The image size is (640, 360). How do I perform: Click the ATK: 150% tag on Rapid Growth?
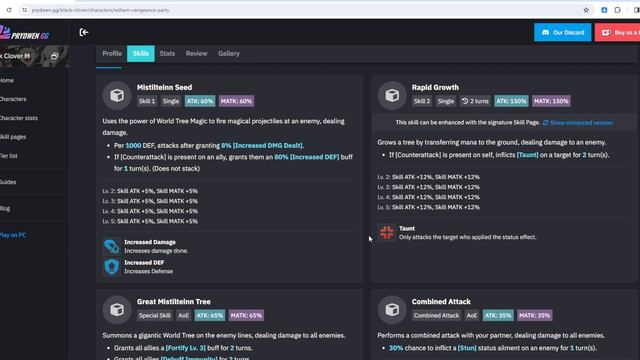[x=511, y=101]
